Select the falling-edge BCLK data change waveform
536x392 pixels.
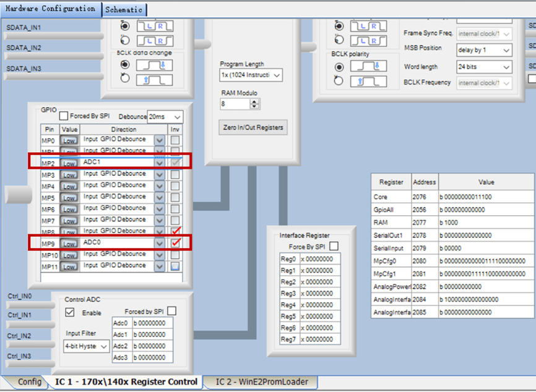[154, 64]
